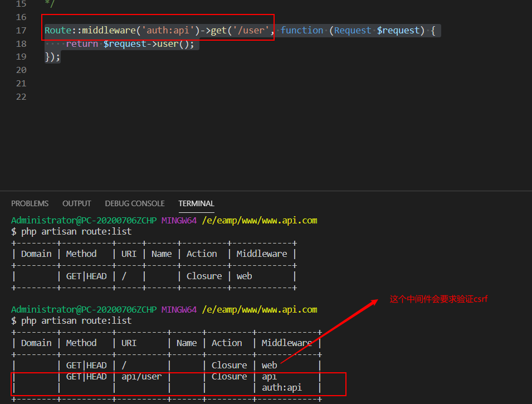Click the second 'php artisan route:list' command

76,321
